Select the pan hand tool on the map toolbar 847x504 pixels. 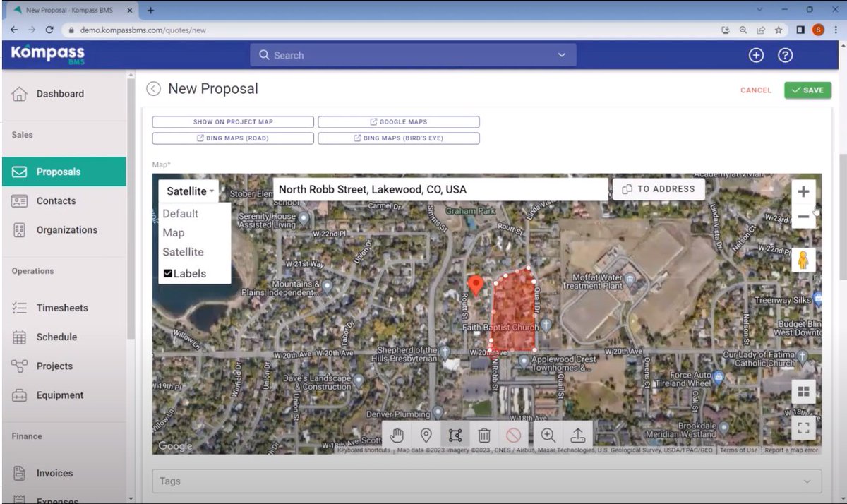pos(397,436)
